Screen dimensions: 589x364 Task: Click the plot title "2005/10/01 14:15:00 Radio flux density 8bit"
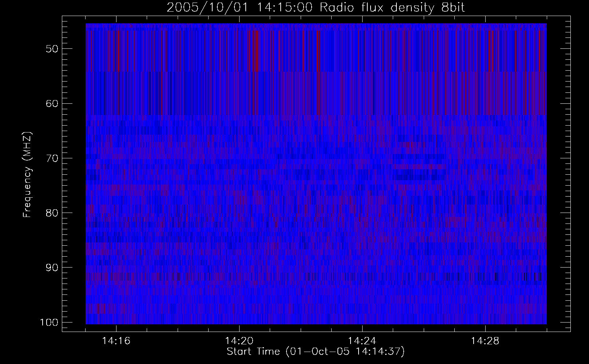[316, 8]
